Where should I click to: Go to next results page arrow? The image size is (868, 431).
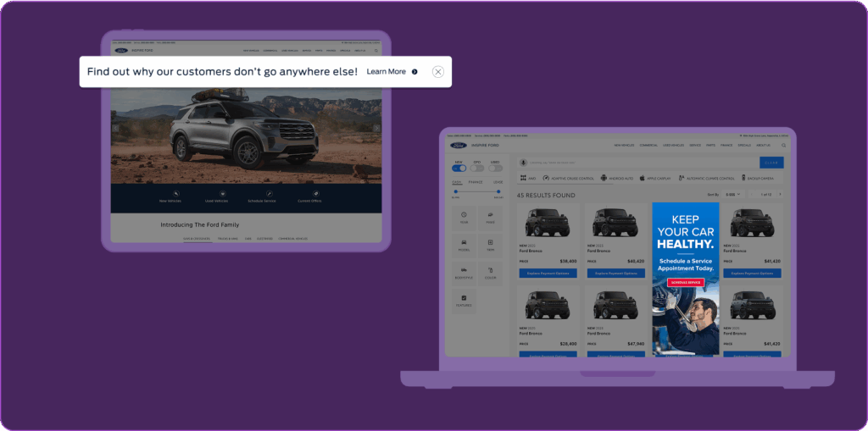780,194
